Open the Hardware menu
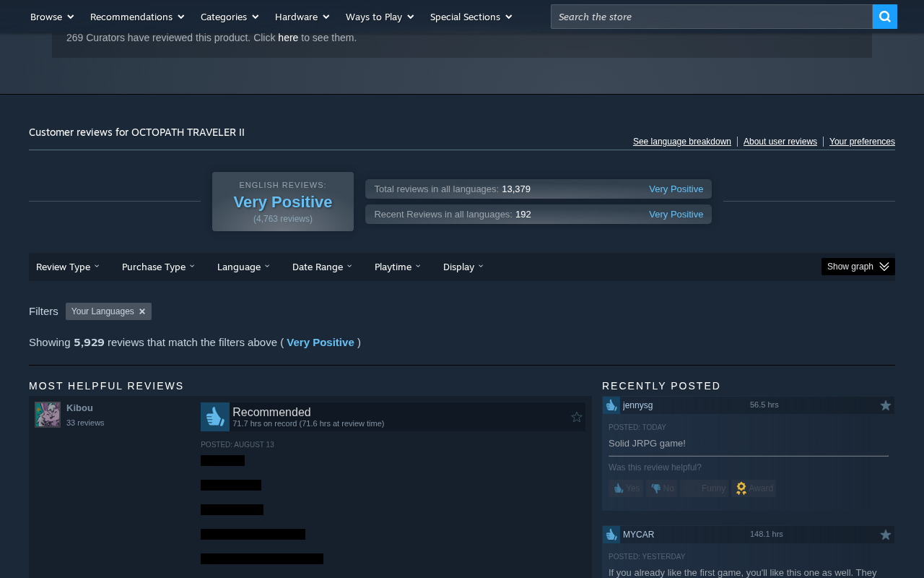The height and width of the screenshot is (578, 924). [302, 17]
